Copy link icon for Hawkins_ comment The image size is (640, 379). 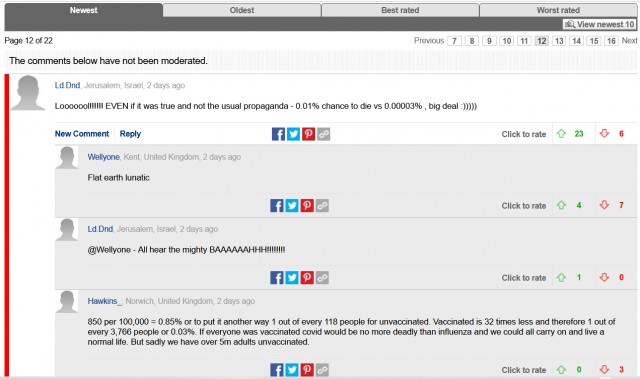tap(322, 370)
